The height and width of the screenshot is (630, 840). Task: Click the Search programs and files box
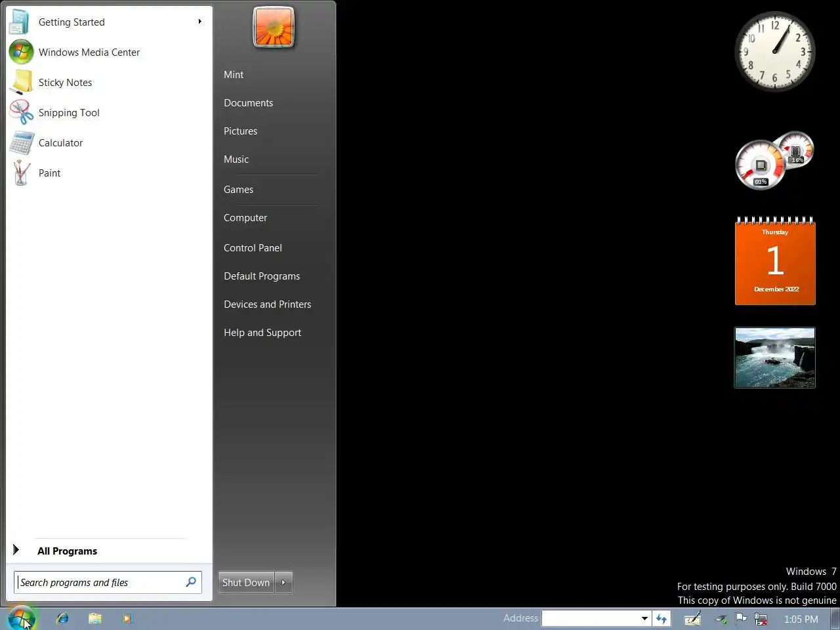tap(108, 582)
